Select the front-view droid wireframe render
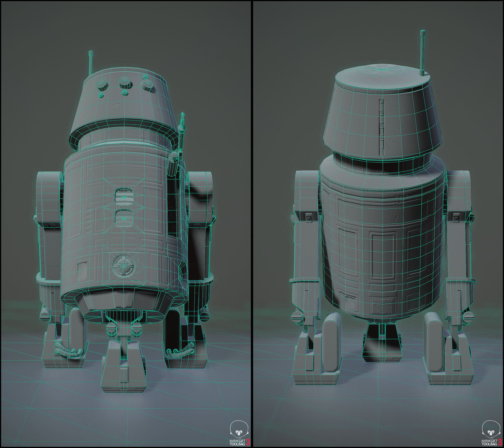The width and height of the screenshot is (504, 448). (x=125, y=224)
